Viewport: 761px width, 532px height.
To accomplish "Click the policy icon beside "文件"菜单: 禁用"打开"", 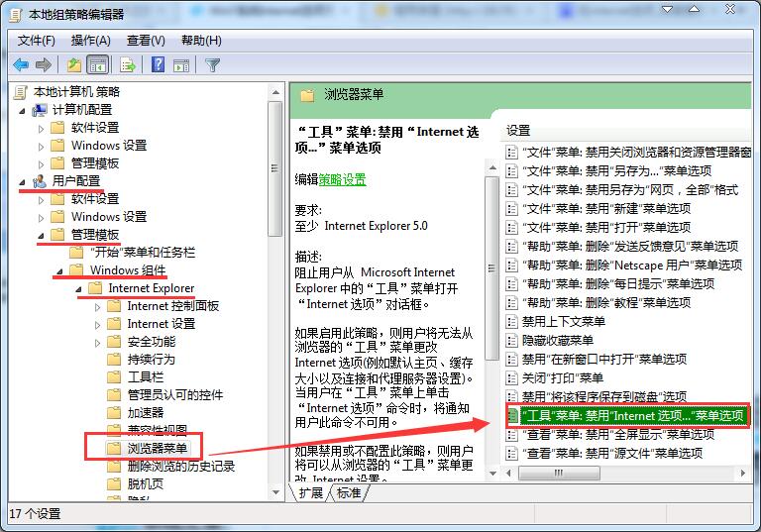I will coord(511,227).
